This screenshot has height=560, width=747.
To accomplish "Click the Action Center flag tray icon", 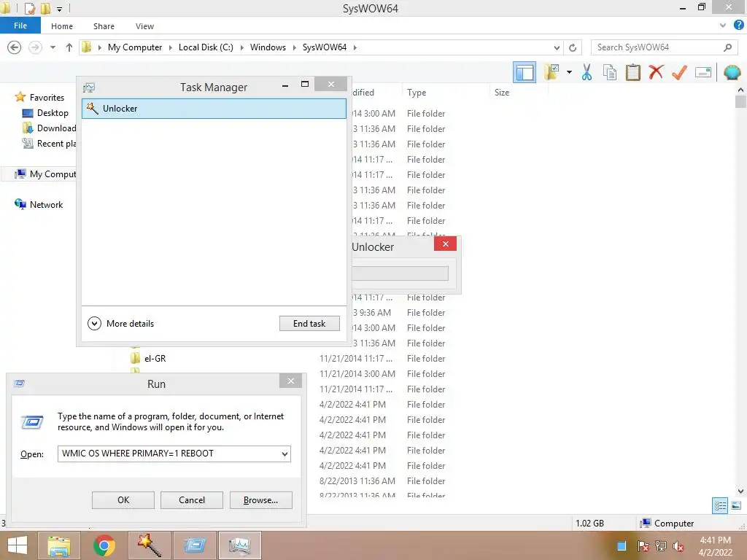I will [643, 546].
